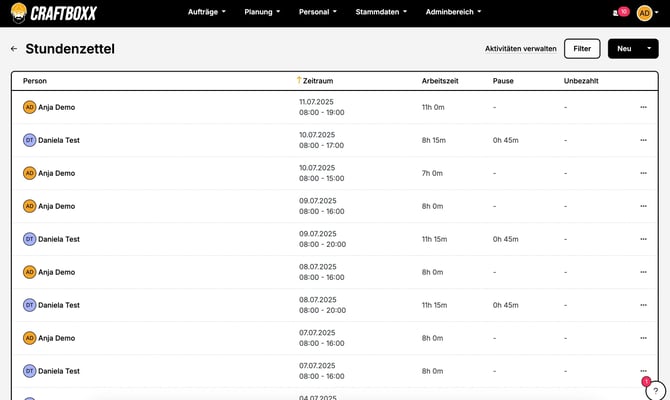This screenshot has height=400, width=670.
Task: Select Anja Demo row dated 08.07.2025
Action: [x=57, y=272]
